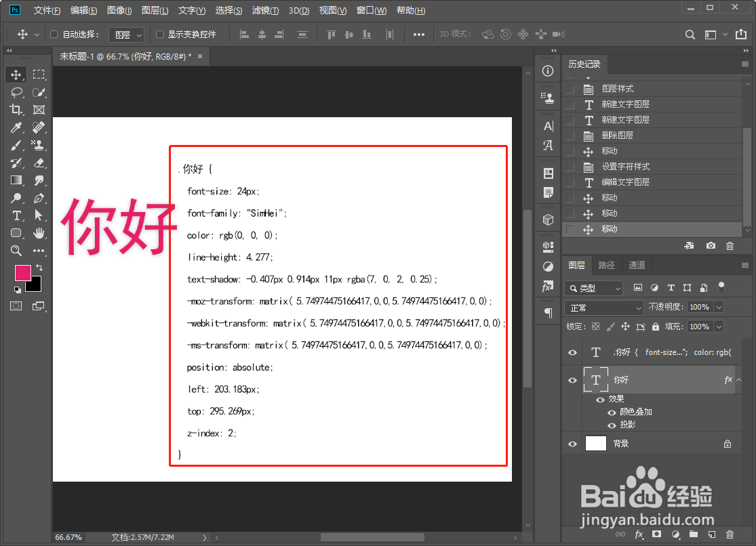Select the Frame tool
The image size is (756, 546).
39,110
